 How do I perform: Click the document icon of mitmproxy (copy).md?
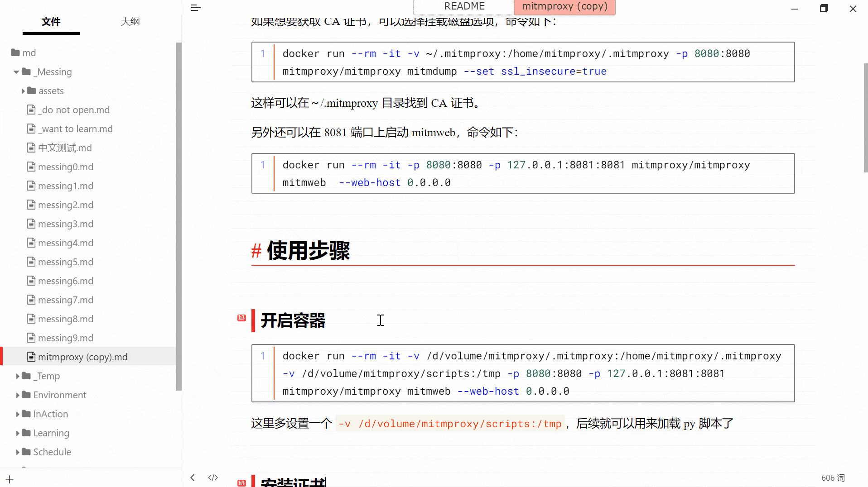(30, 357)
